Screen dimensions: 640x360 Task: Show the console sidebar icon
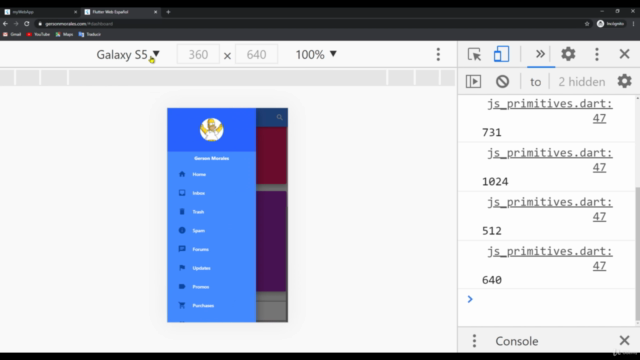click(473, 81)
